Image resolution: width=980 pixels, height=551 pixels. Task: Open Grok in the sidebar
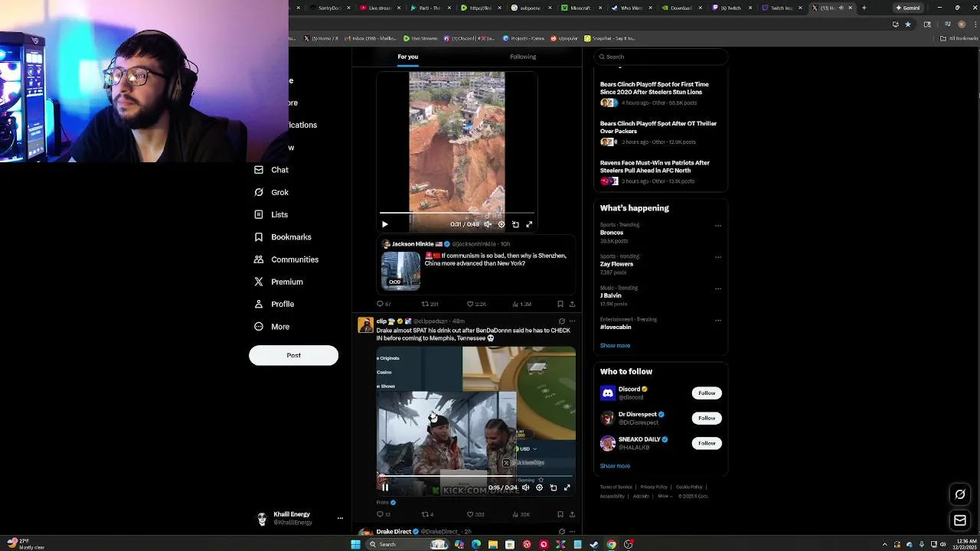[x=271, y=192]
